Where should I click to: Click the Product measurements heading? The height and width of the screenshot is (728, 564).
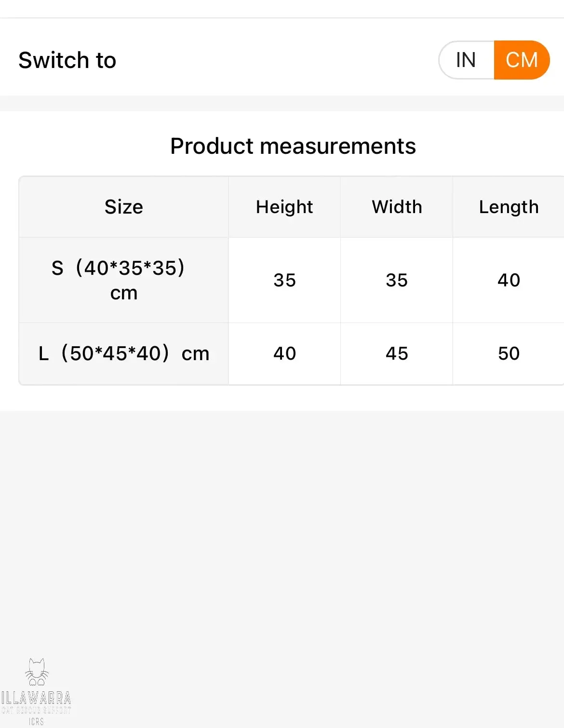coord(293,146)
